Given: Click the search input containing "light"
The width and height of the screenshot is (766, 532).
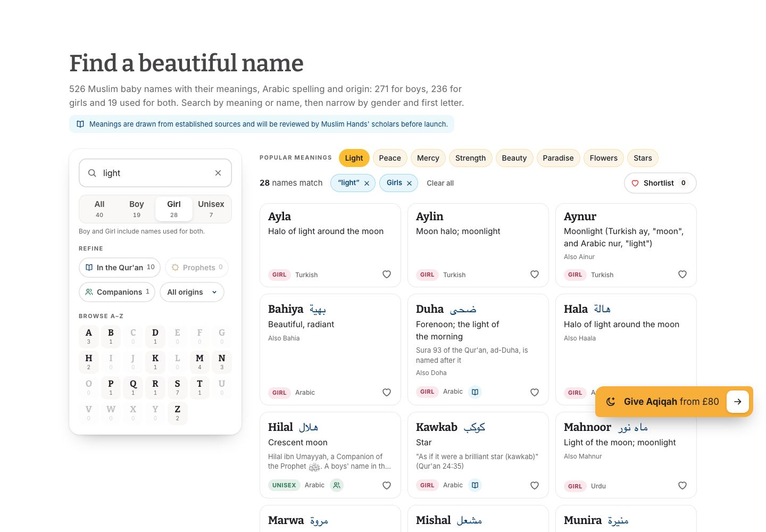Looking at the screenshot, I should point(154,173).
